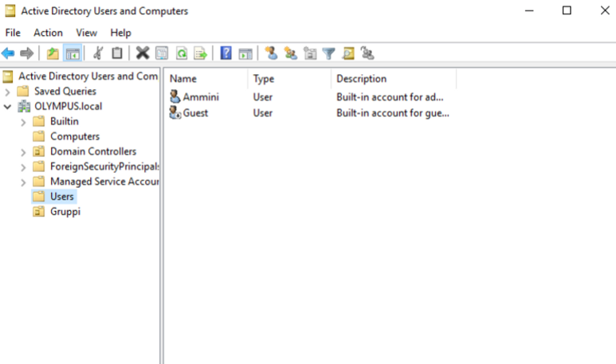Create a new group with toolbar icon
The image size is (616, 364).
click(x=290, y=53)
